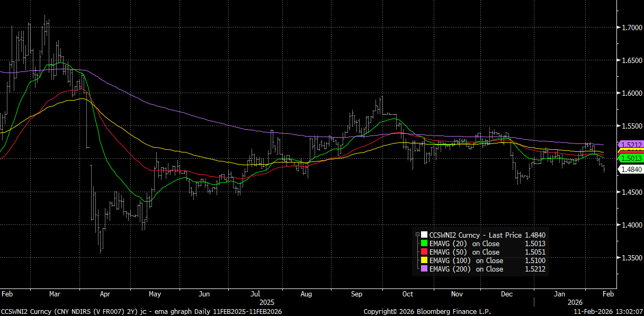644x316 pixels.
Task: Click the purple EMAVG (200) legend swatch
Action: pos(424,269)
